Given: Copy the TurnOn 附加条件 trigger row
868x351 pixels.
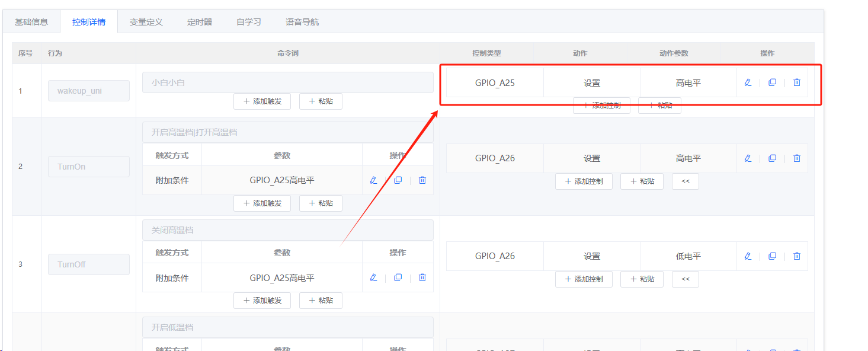Looking at the screenshot, I should [x=398, y=180].
